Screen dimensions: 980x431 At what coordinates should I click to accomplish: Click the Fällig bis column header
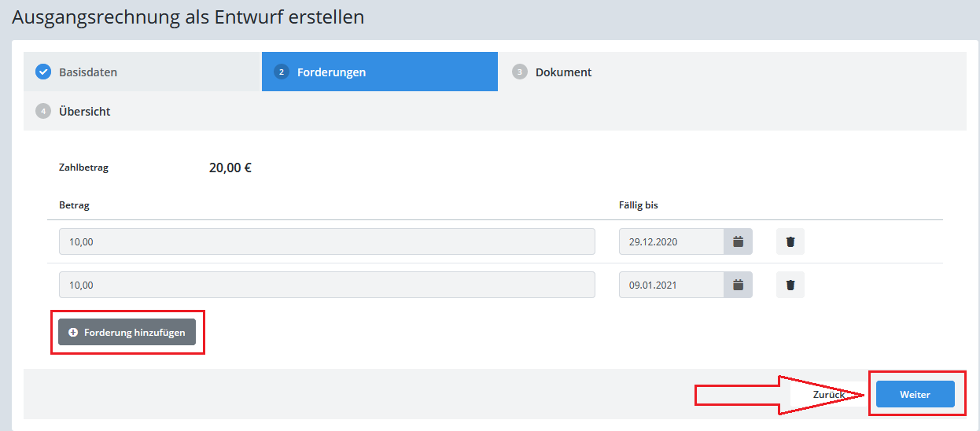[x=639, y=204]
